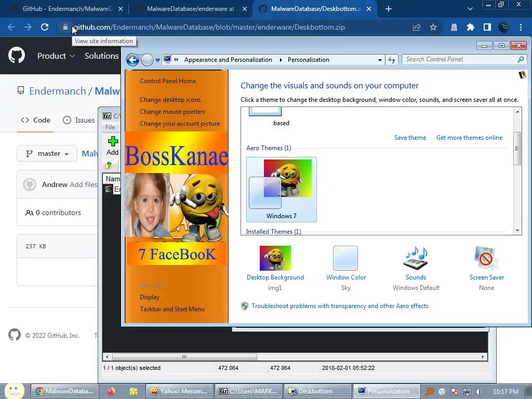
Task: Go back in the Control Panel window
Action: [x=132, y=60]
